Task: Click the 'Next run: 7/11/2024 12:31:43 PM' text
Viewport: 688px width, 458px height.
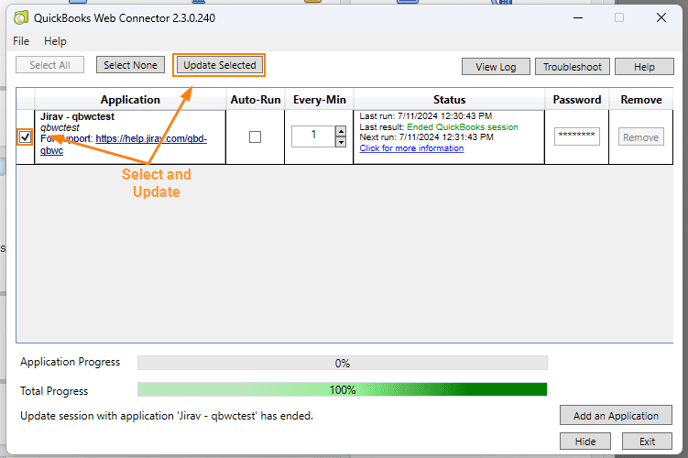Action: pyautogui.click(x=426, y=137)
